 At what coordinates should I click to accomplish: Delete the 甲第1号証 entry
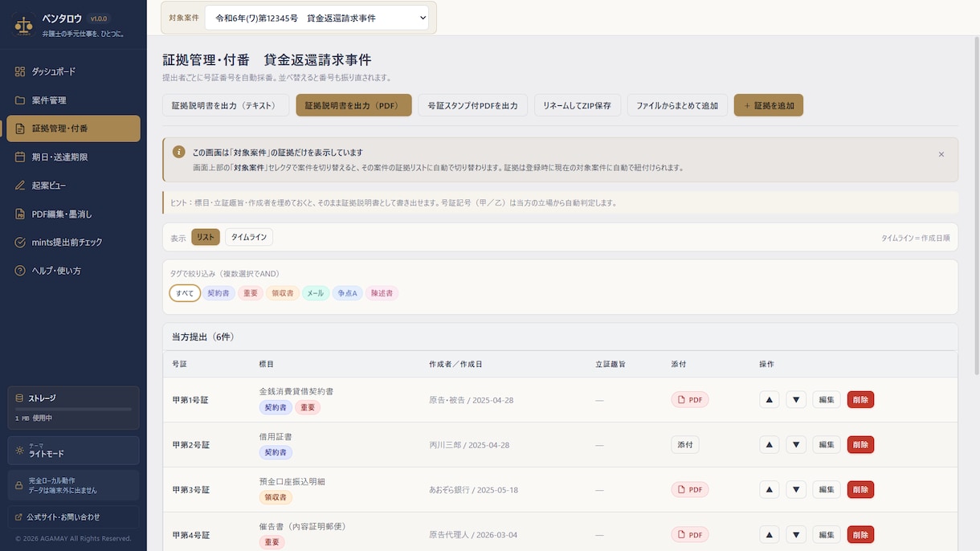coord(860,399)
